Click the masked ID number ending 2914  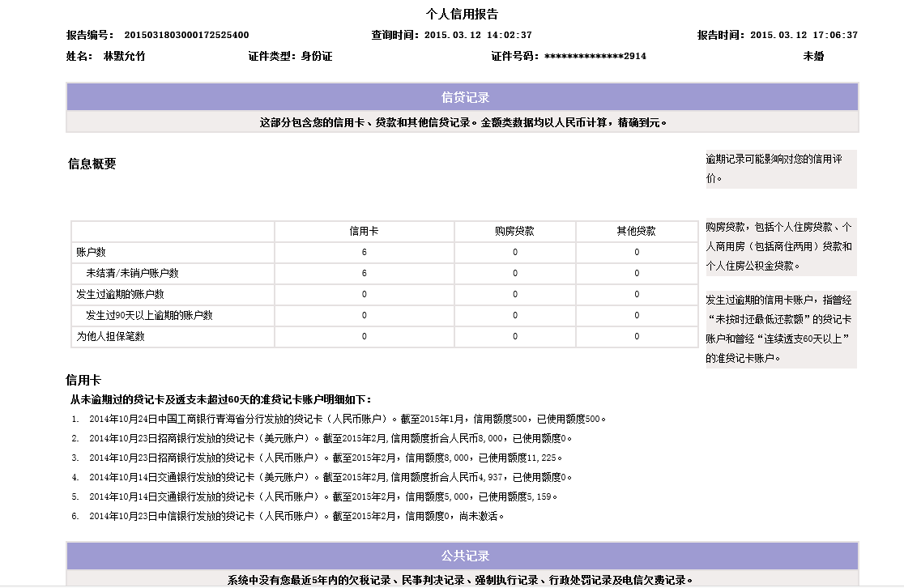pos(595,57)
